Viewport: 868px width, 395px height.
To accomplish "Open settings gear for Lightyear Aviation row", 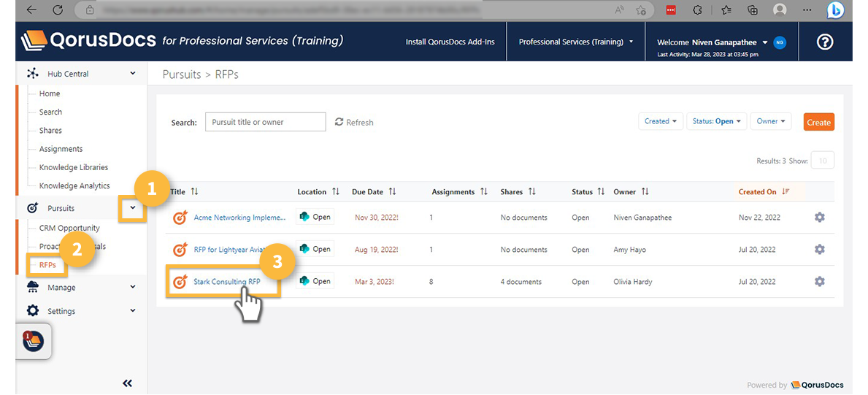I will click(x=819, y=249).
